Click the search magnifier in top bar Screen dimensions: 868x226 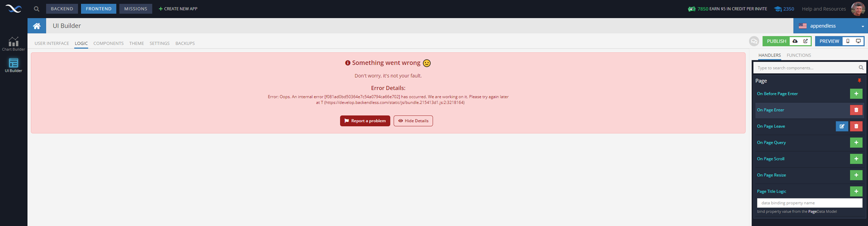coord(36,9)
